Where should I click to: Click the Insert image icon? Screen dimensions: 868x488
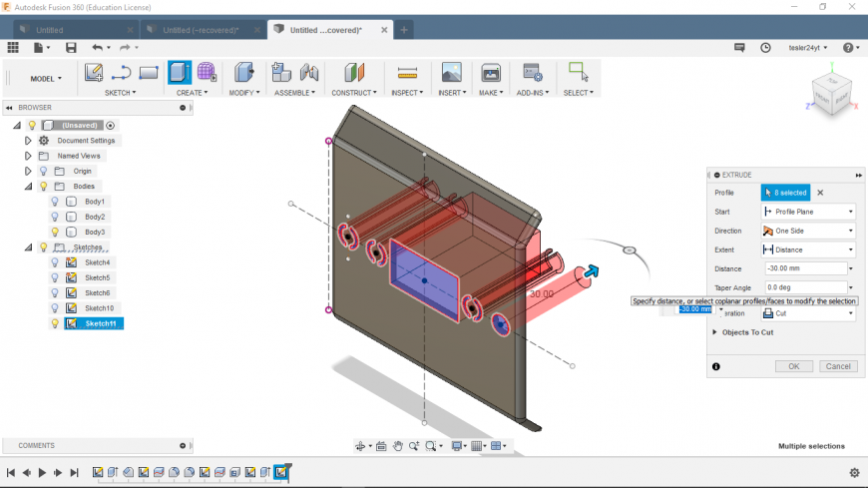coord(451,73)
